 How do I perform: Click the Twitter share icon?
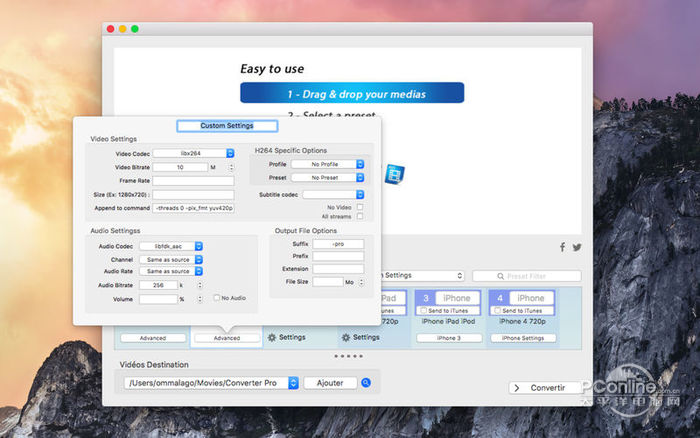click(577, 247)
